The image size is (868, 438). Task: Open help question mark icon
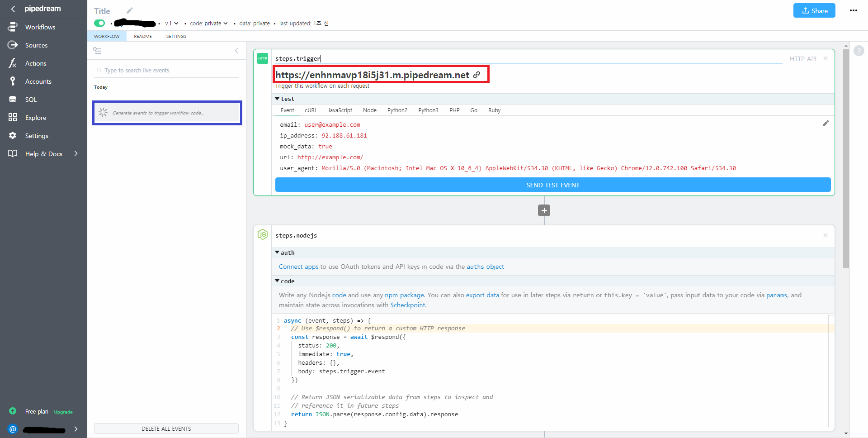click(859, 51)
